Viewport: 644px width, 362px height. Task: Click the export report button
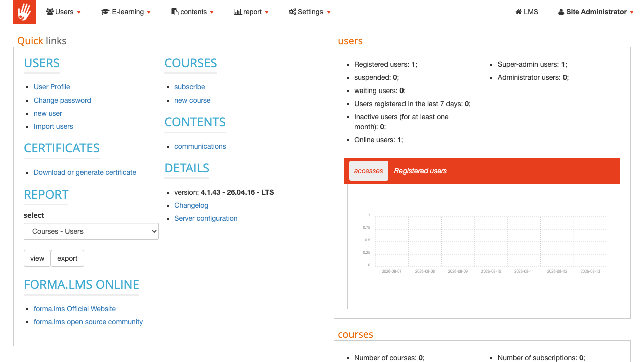coord(67,258)
